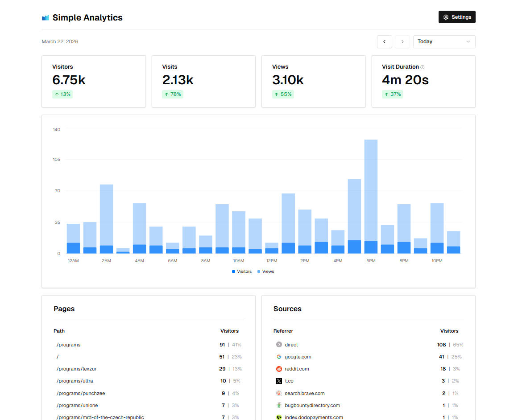Image resolution: width=518 pixels, height=420 pixels.
Task: Select the Visits stat card
Action: (203, 81)
